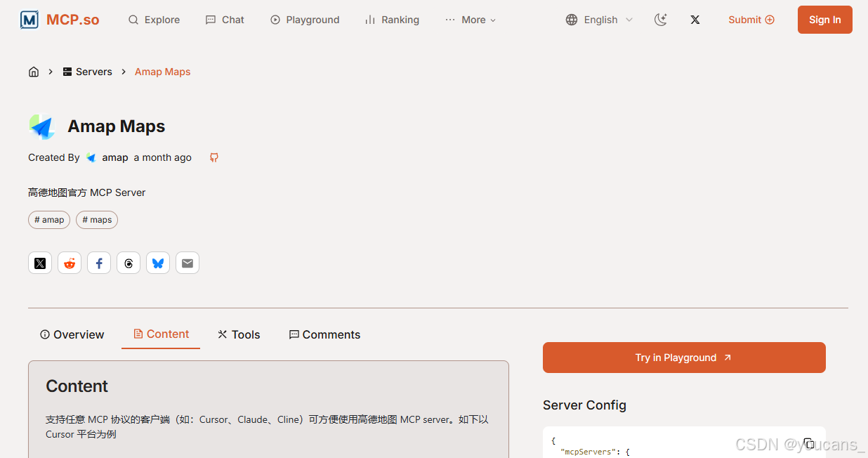
Task: Switch to the Tools tab
Action: click(239, 334)
